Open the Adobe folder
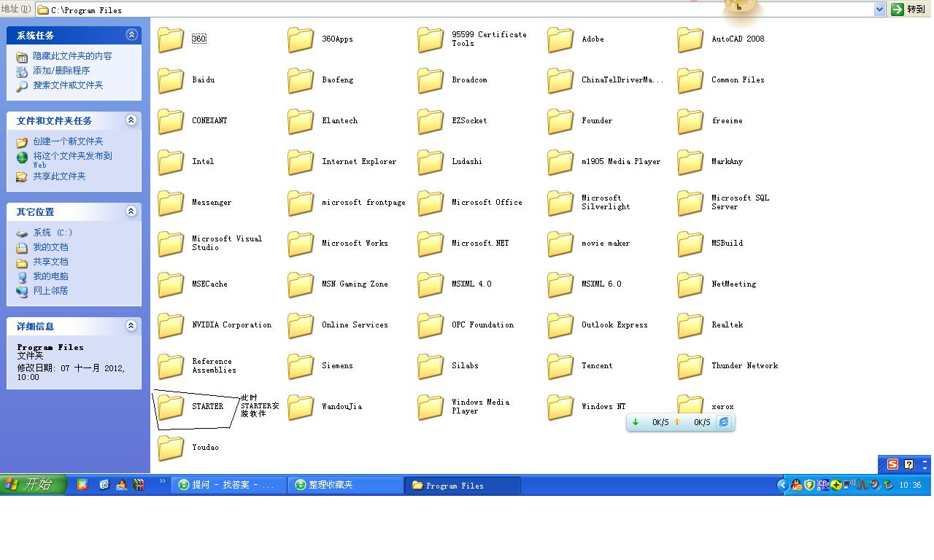The image size is (934, 560). pos(576,39)
